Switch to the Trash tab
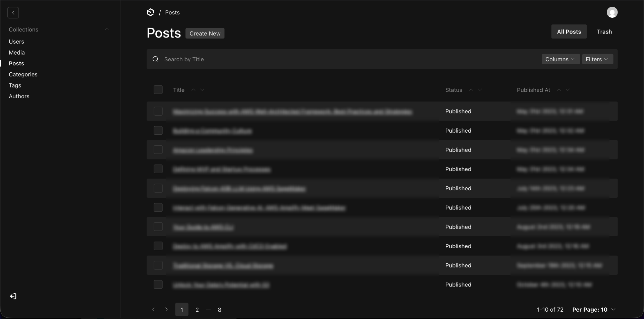 [604, 32]
